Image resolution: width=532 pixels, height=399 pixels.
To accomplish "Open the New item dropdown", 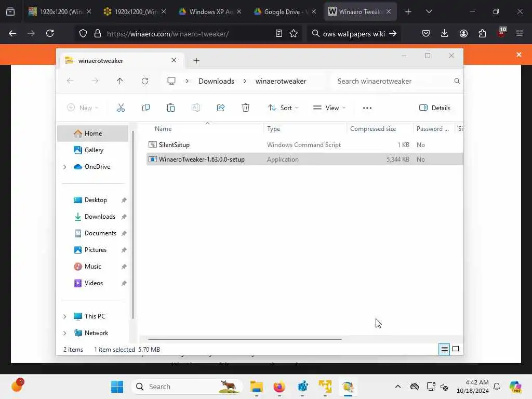I will click(x=83, y=108).
